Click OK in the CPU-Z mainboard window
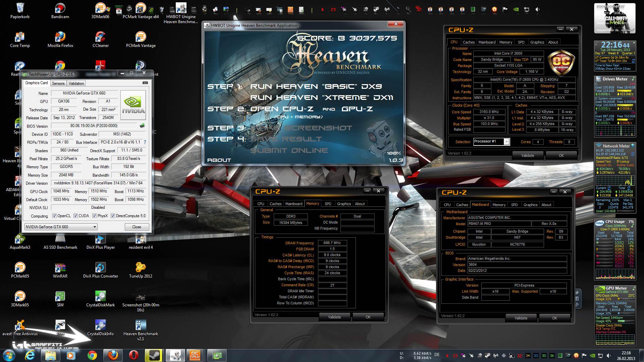This screenshot has width=644, height=362. [x=554, y=318]
